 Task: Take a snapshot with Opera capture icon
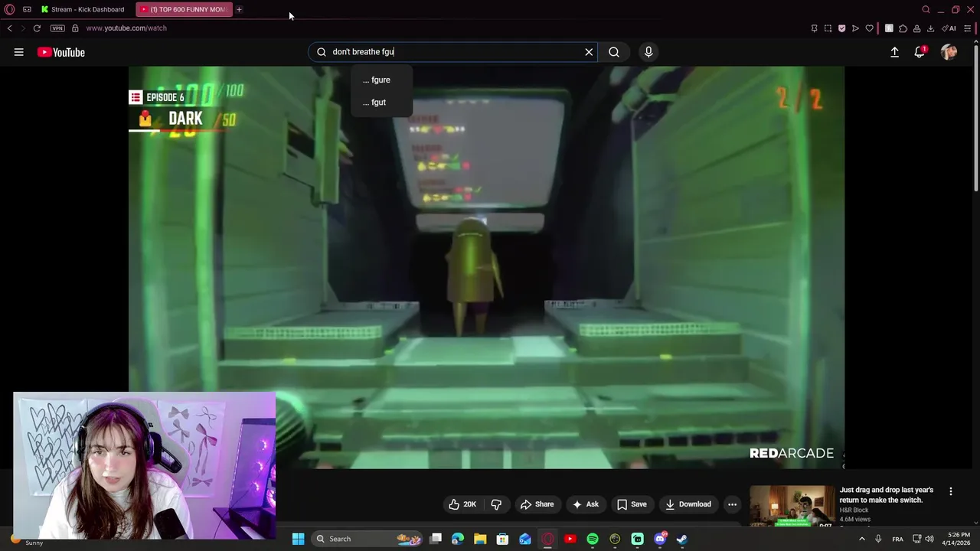(x=828, y=28)
